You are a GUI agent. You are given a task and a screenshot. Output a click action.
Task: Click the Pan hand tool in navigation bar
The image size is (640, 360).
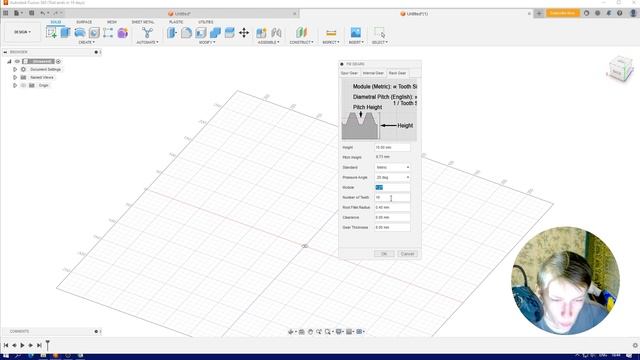310,332
